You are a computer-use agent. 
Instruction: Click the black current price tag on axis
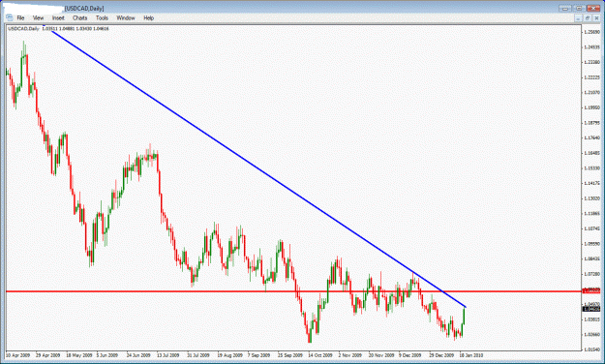(x=591, y=309)
